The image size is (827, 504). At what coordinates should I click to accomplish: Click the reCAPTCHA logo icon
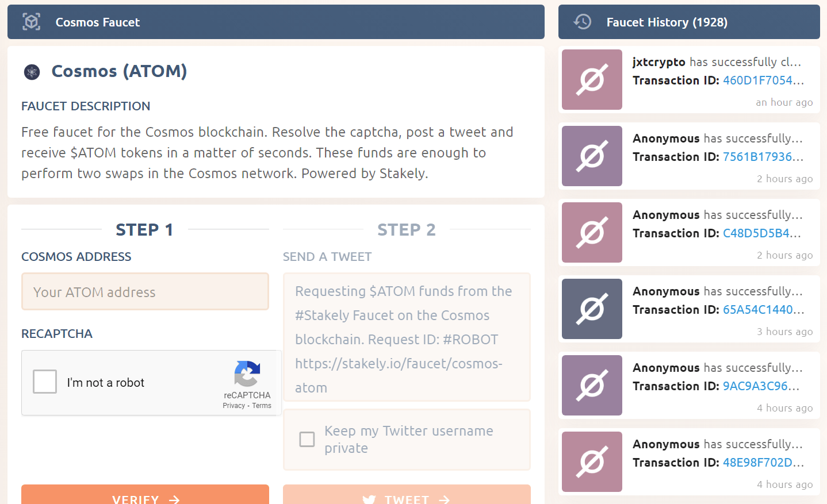click(247, 374)
